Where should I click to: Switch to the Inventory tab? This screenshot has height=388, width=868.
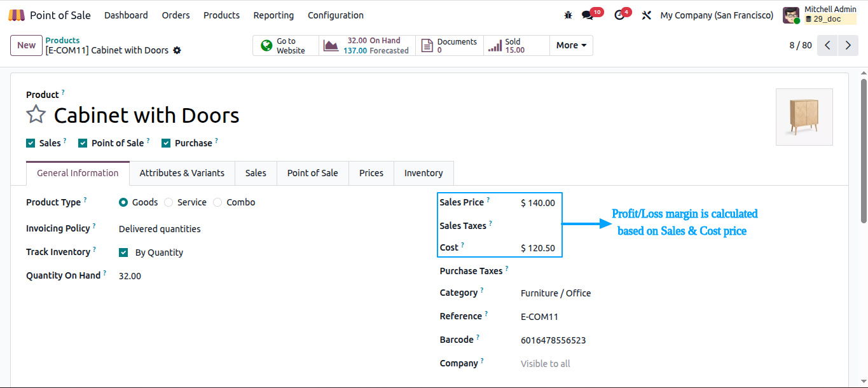[x=424, y=173]
